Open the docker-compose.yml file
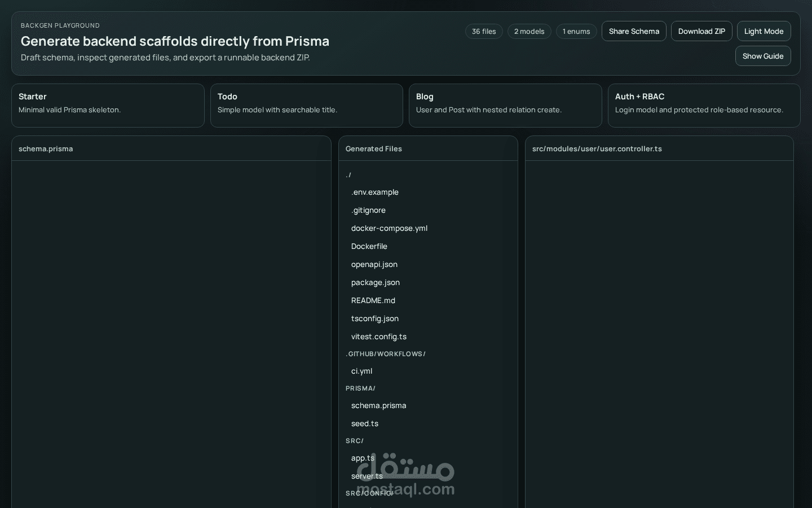Screen dimensions: 812x508 click(389, 228)
